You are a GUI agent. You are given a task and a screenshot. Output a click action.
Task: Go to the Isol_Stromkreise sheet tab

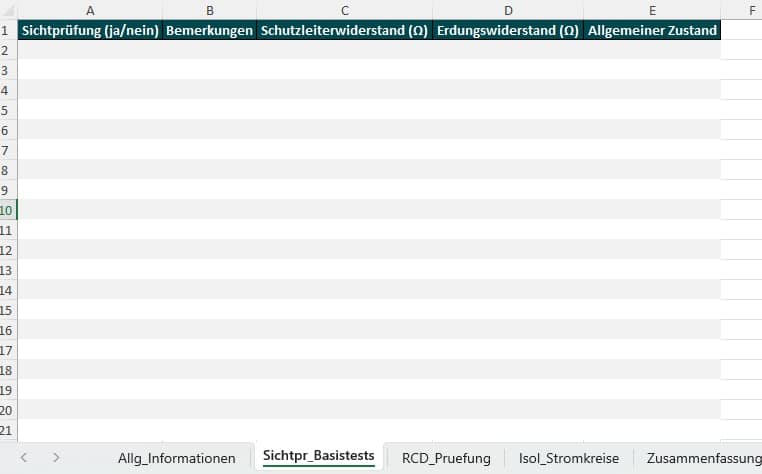569,458
